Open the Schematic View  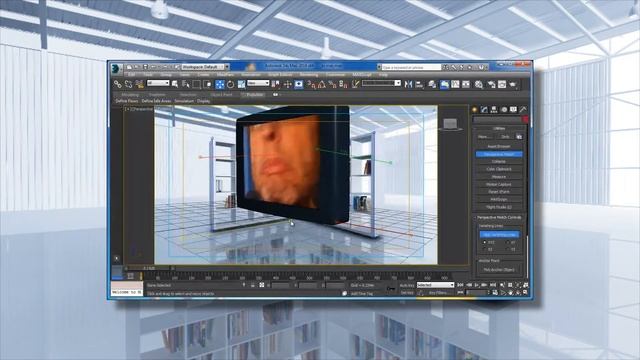[466, 84]
